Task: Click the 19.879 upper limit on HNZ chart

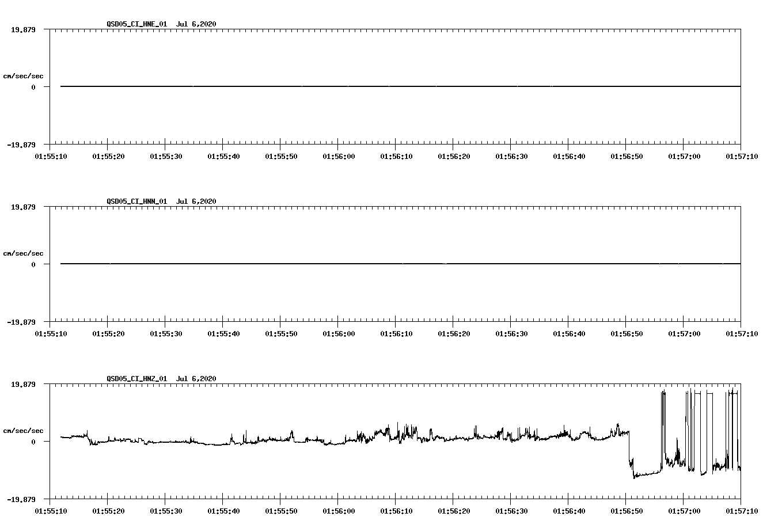Action: click(x=23, y=384)
